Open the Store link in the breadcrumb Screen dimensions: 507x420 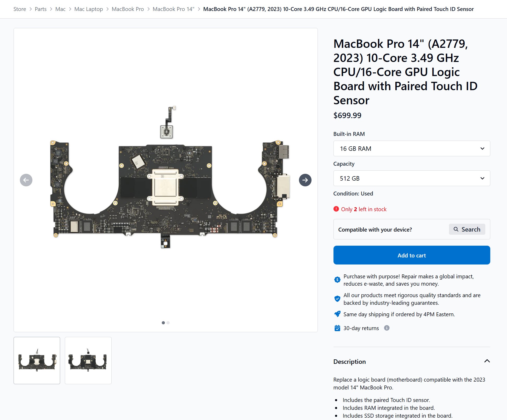click(x=20, y=9)
